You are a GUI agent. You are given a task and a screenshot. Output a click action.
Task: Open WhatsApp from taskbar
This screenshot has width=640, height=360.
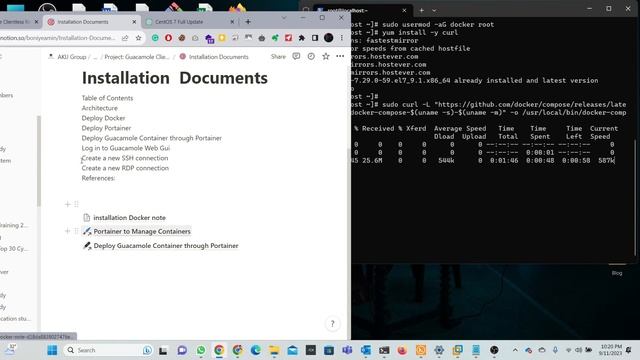click(x=201, y=350)
